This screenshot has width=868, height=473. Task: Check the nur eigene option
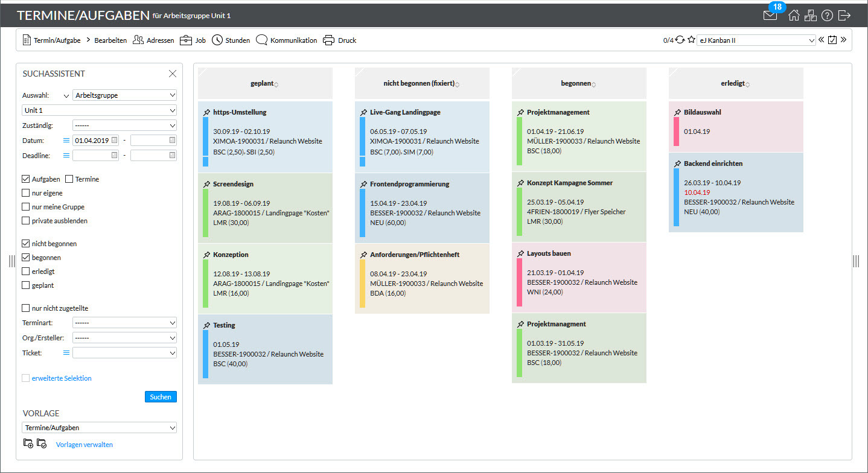tap(25, 192)
